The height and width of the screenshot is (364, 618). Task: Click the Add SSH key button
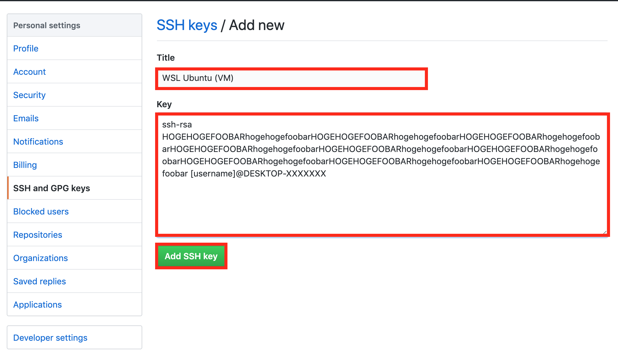[191, 256]
